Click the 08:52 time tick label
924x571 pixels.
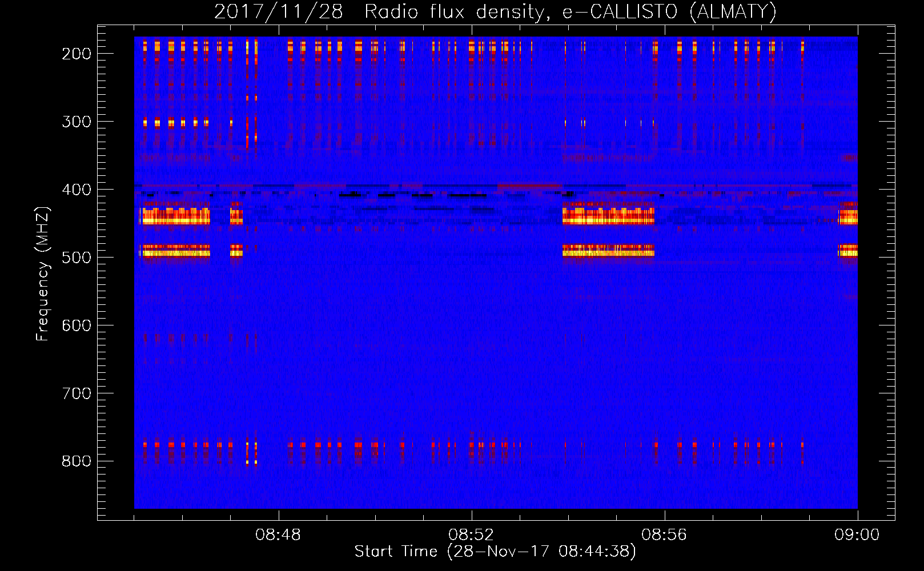pyautogui.click(x=471, y=535)
